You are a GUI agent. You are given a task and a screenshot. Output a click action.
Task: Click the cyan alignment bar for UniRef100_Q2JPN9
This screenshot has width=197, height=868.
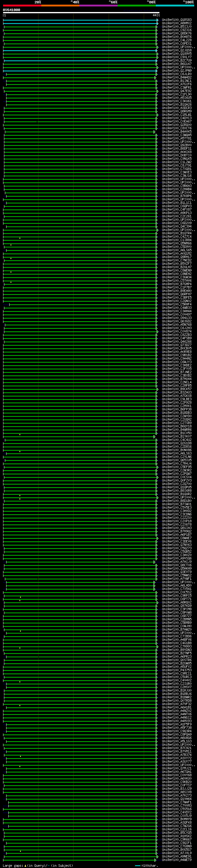pos(80,71)
